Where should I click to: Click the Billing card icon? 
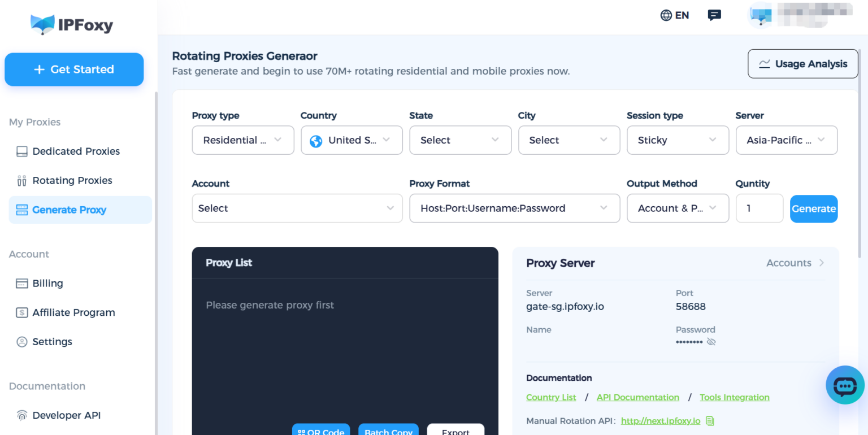pyautogui.click(x=21, y=283)
